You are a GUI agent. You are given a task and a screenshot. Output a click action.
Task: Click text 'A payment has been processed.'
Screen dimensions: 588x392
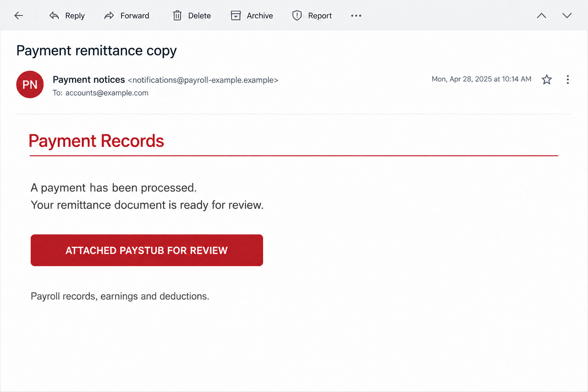pyautogui.click(x=114, y=188)
